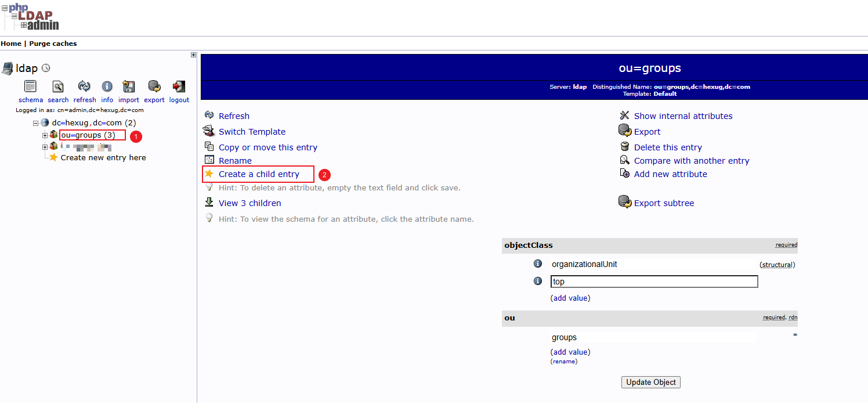
Task: Click Delete this entry link
Action: click(668, 147)
